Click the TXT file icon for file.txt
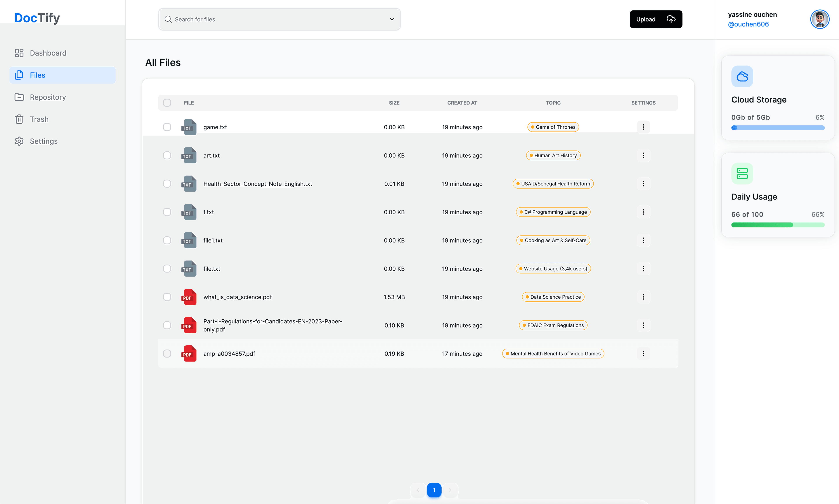 pyautogui.click(x=189, y=269)
